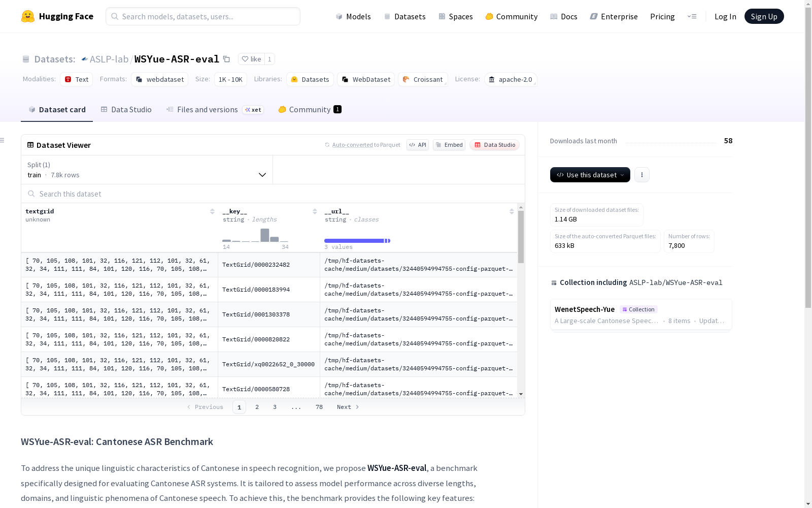Focus the Search this dataset field
Image resolution: width=812 pixels, height=508 pixels.
[x=273, y=194]
